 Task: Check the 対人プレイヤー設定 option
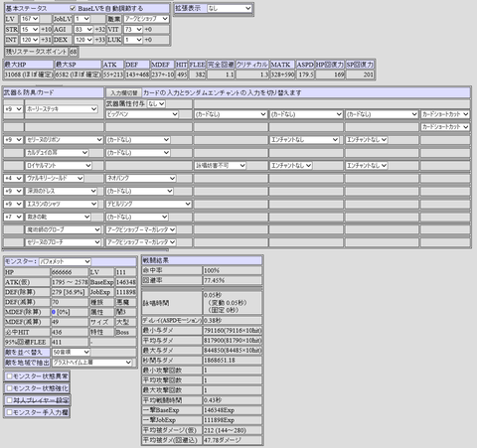click(x=9, y=400)
